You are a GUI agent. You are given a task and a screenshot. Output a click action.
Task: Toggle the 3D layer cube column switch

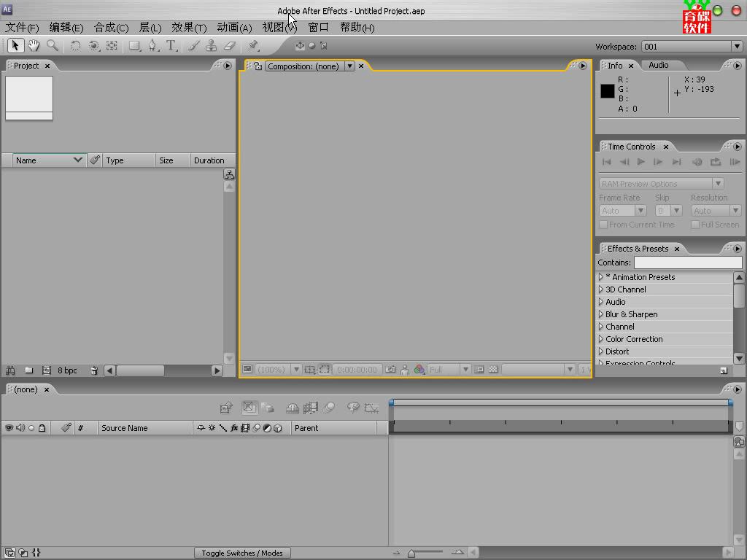click(278, 428)
